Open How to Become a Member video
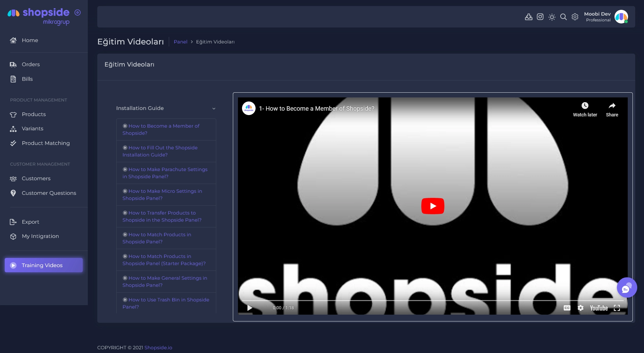 [166, 129]
